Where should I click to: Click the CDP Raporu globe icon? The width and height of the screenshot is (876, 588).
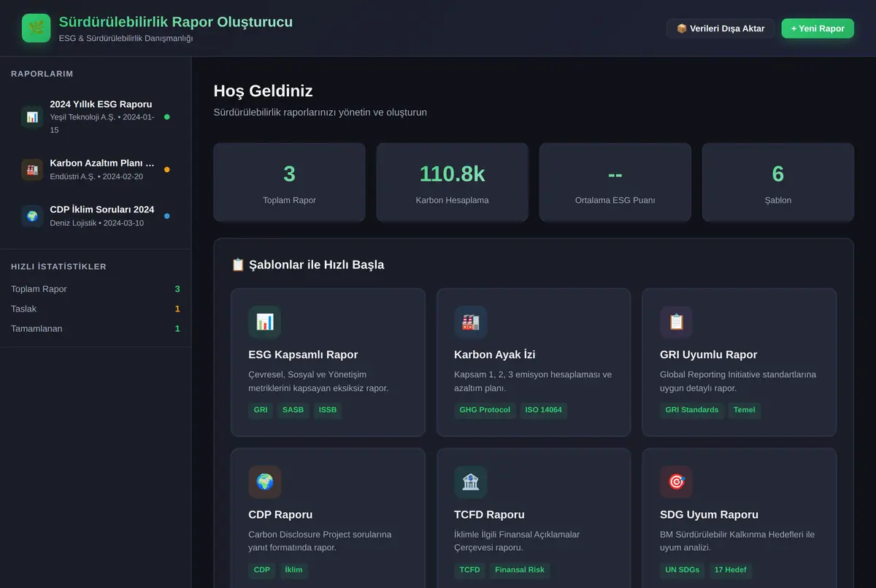(x=264, y=481)
